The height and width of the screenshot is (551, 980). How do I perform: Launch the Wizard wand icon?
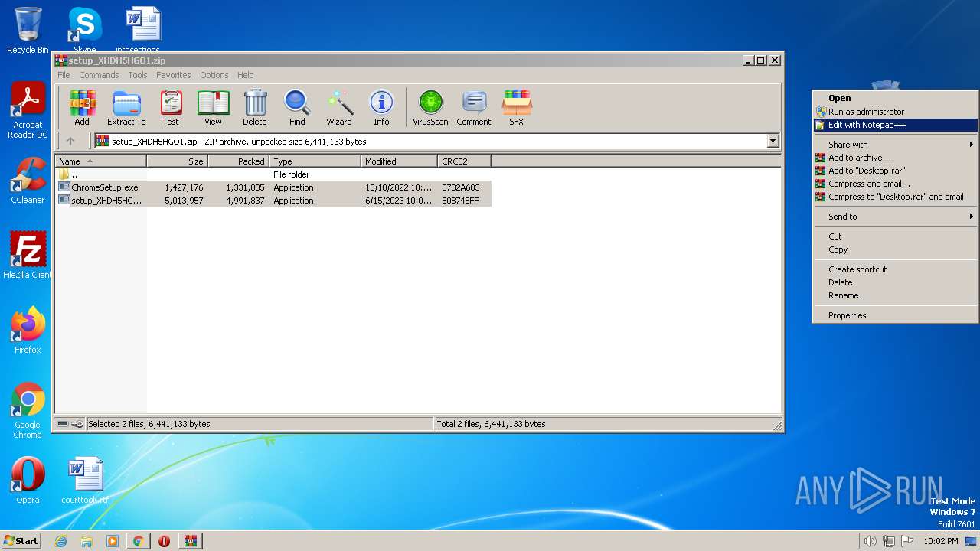coord(339,107)
